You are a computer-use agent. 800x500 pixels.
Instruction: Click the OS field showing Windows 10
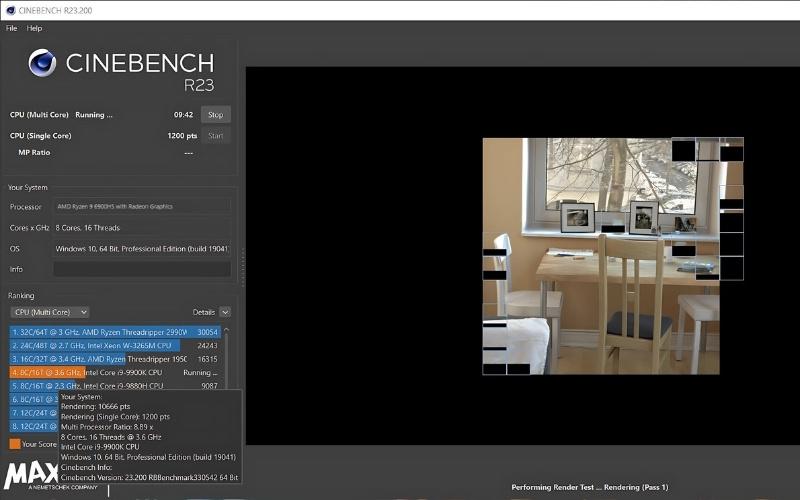pyautogui.click(x=142, y=248)
